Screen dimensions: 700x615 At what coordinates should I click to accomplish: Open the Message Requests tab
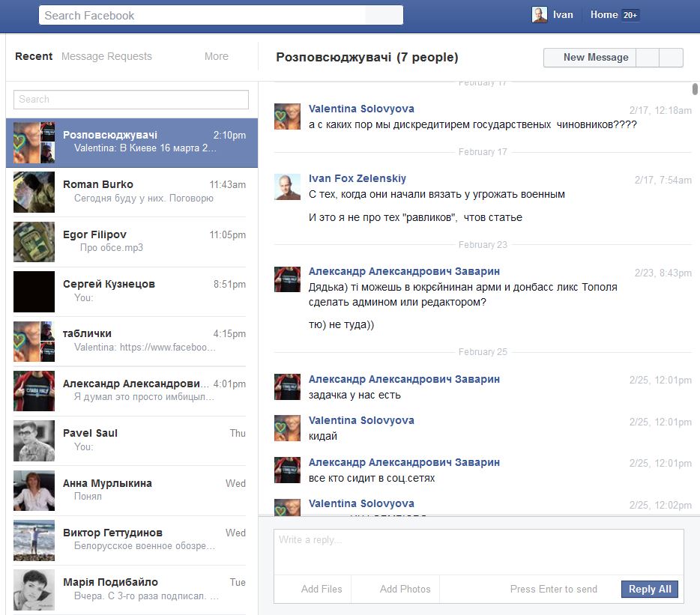tap(106, 56)
